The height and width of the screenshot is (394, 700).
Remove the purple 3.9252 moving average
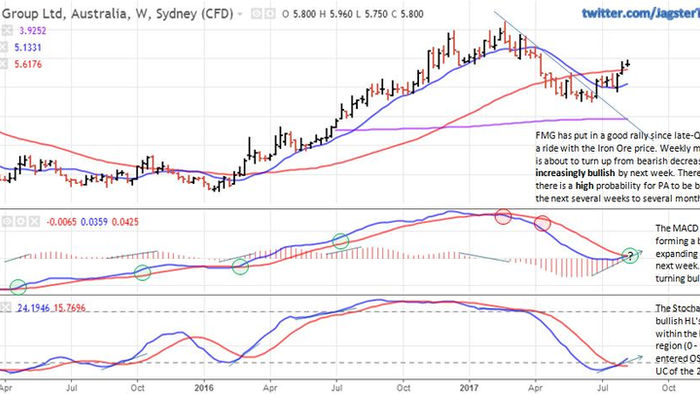coord(6,31)
